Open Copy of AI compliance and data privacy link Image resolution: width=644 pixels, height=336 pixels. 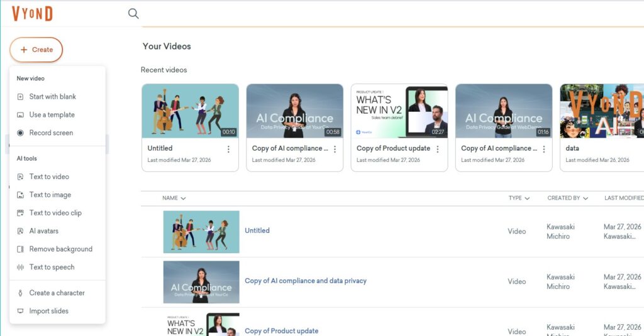point(305,281)
